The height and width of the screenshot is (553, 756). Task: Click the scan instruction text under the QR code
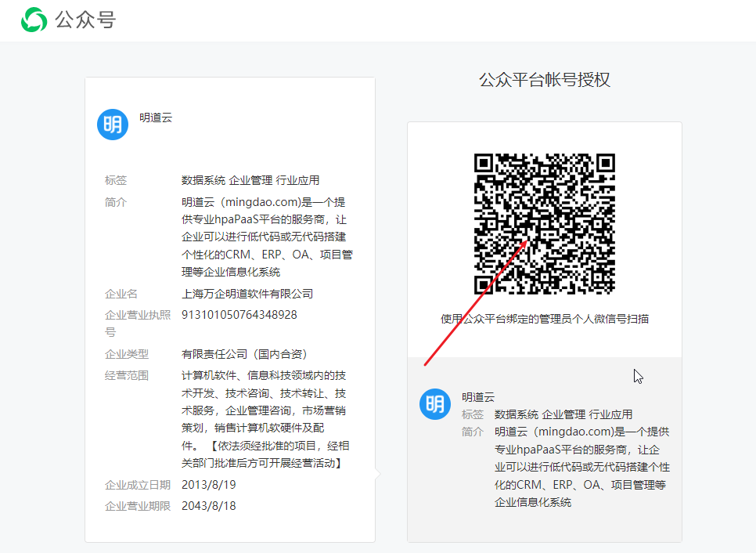pos(545,319)
